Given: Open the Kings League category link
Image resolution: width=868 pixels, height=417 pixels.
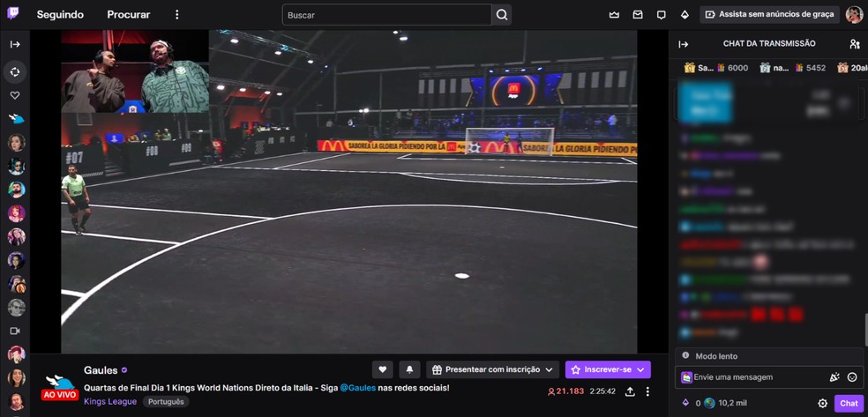Looking at the screenshot, I should pyautogui.click(x=110, y=401).
